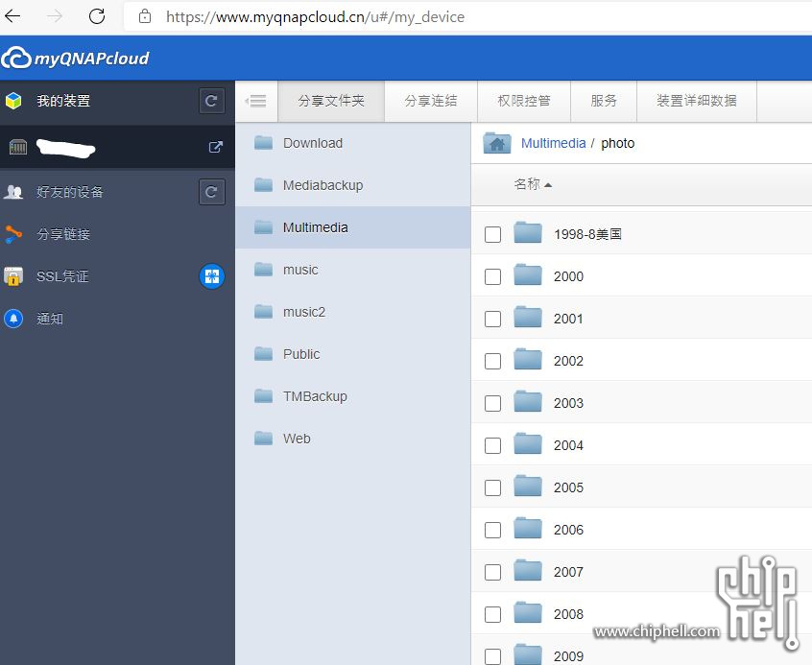
Task: Open SSL凭证 section
Action: (x=62, y=276)
